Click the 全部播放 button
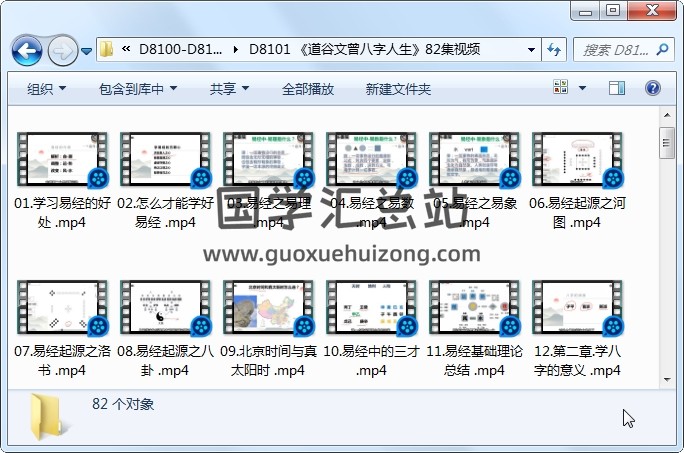This screenshot has height=453, width=684. click(x=308, y=89)
